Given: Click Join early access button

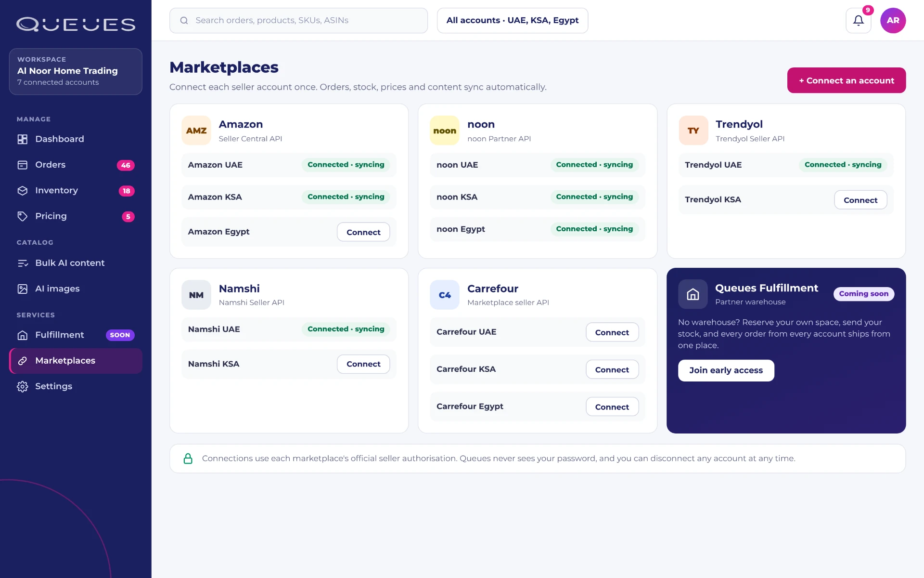Looking at the screenshot, I should (726, 370).
